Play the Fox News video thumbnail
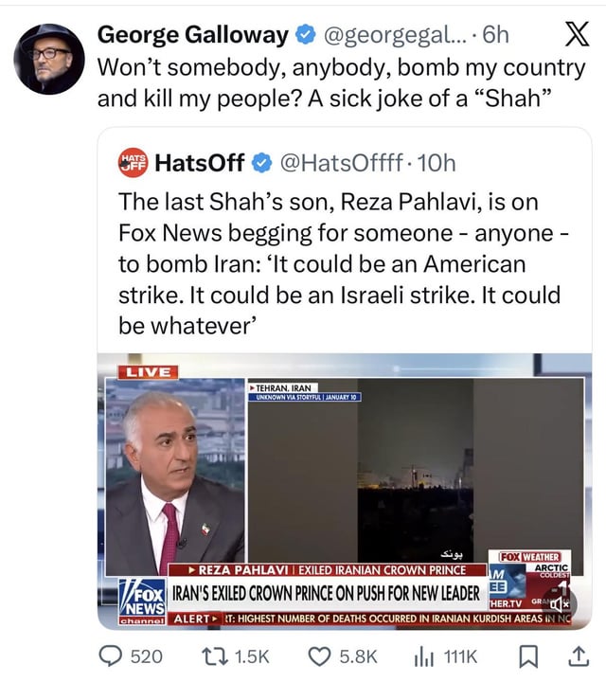This screenshot has width=606, height=700. click(345, 491)
